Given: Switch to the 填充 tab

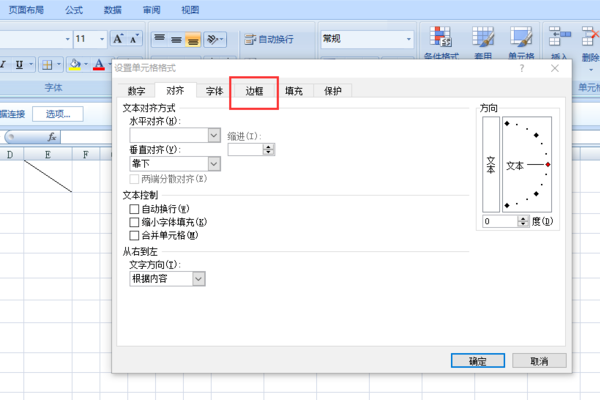Looking at the screenshot, I should 293,91.
